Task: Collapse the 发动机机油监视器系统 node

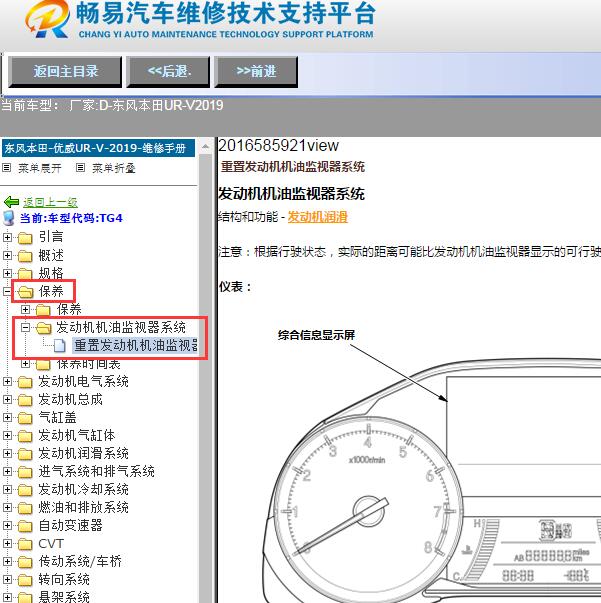Action: pyautogui.click(x=25, y=327)
